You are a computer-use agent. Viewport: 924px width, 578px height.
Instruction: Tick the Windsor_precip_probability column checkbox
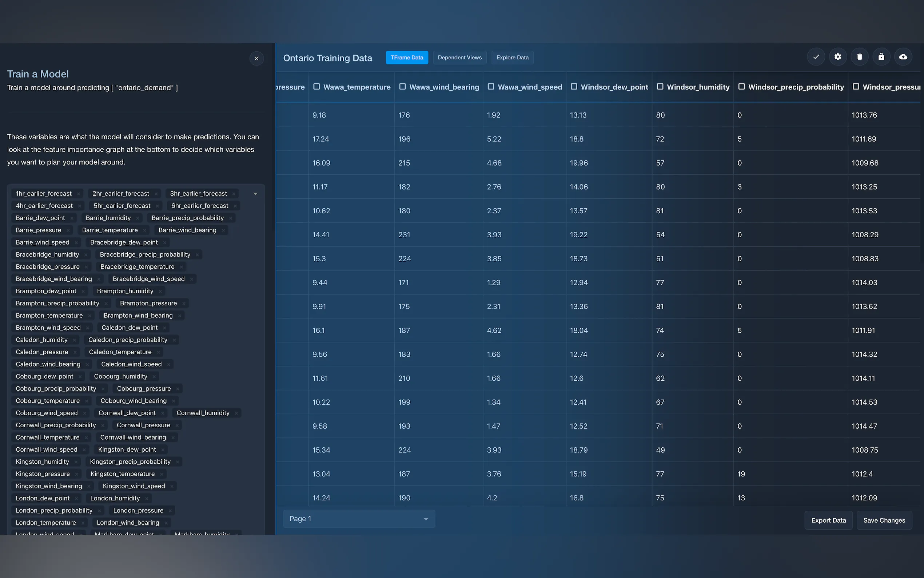click(x=741, y=87)
